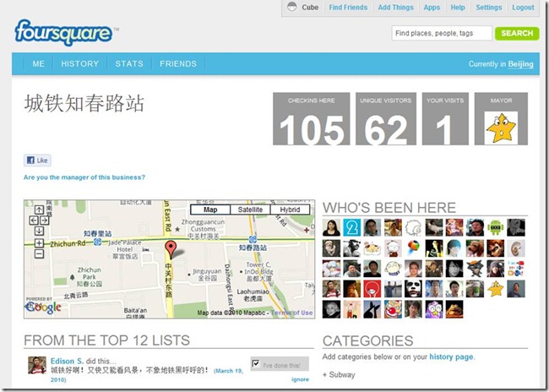This screenshot has height=392, width=549.
Task: Pan the map right with arrow
Action: point(44,220)
